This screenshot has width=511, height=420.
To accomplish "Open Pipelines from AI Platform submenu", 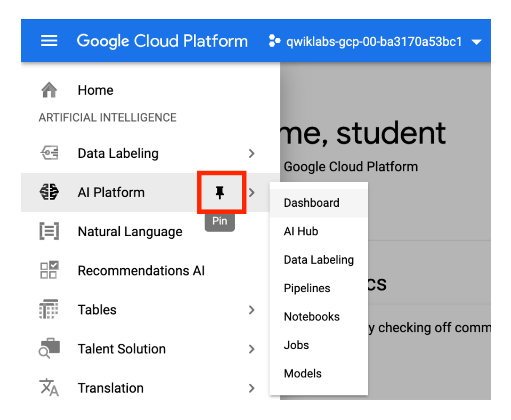I will [307, 288].
